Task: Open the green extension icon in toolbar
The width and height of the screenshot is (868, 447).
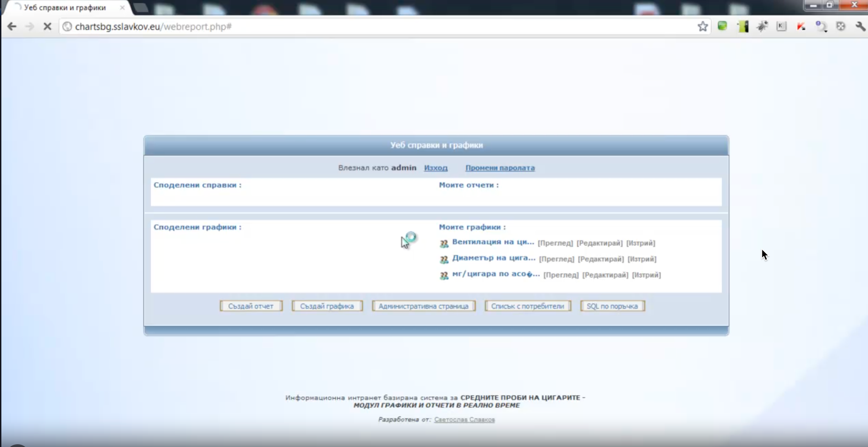Action: coord(722,26)
